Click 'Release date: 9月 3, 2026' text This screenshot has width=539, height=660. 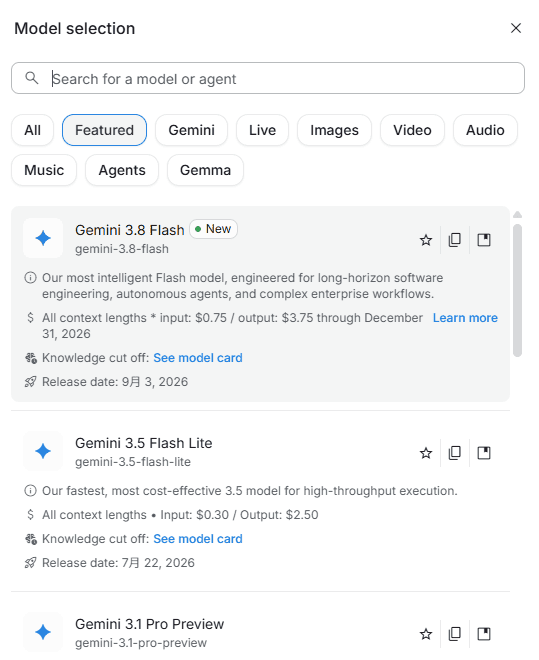tap(115, 382)
